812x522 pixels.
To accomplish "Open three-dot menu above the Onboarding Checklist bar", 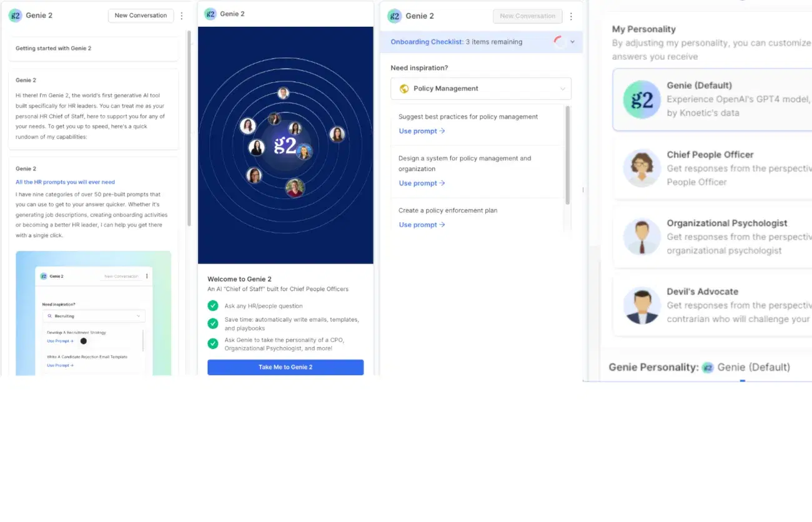I will pyautogui.click(x=571, y=17).
